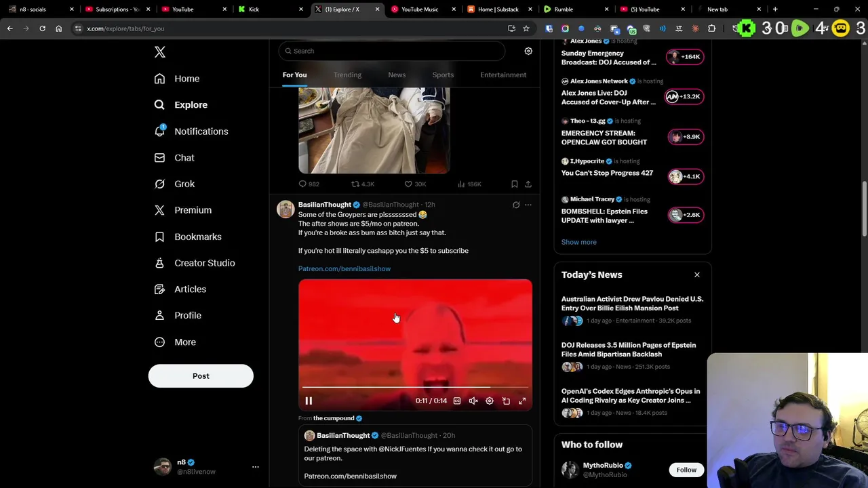Reload the browser page
This screenshot has height=488, width=868.
(42, 28)
